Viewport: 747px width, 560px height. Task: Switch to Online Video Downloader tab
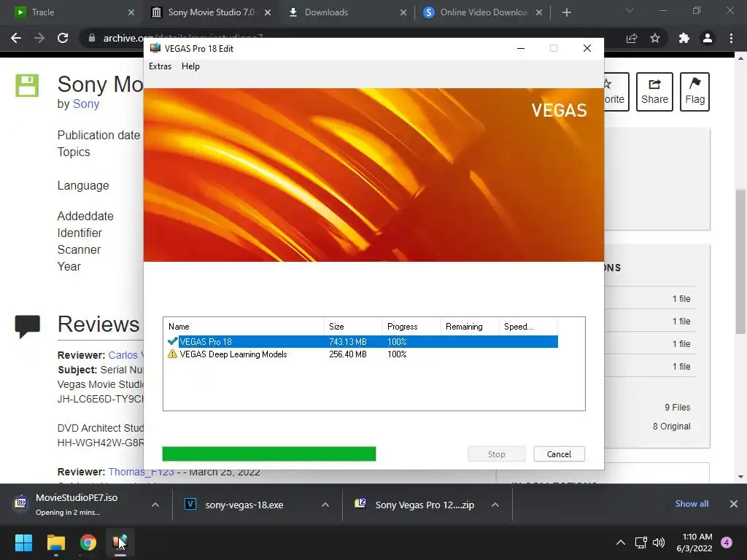tap(481, 12)
